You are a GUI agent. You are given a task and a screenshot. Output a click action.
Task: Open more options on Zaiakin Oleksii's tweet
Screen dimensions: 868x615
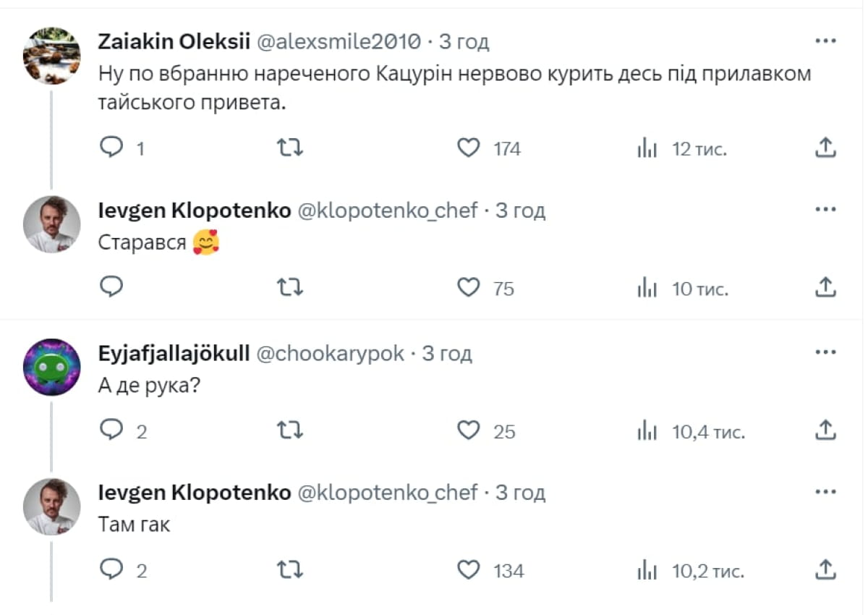coord(825,41)
